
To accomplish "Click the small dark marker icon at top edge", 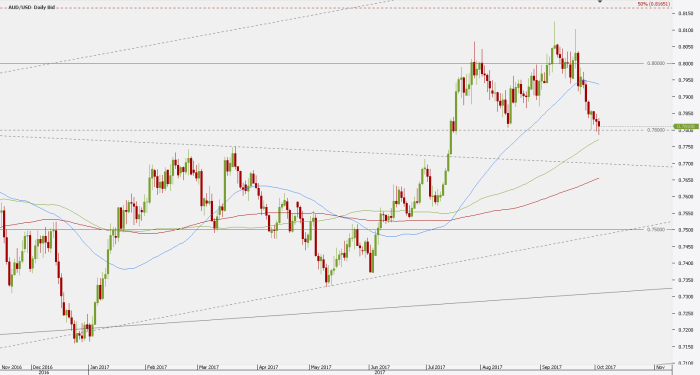I will (600, 1).
